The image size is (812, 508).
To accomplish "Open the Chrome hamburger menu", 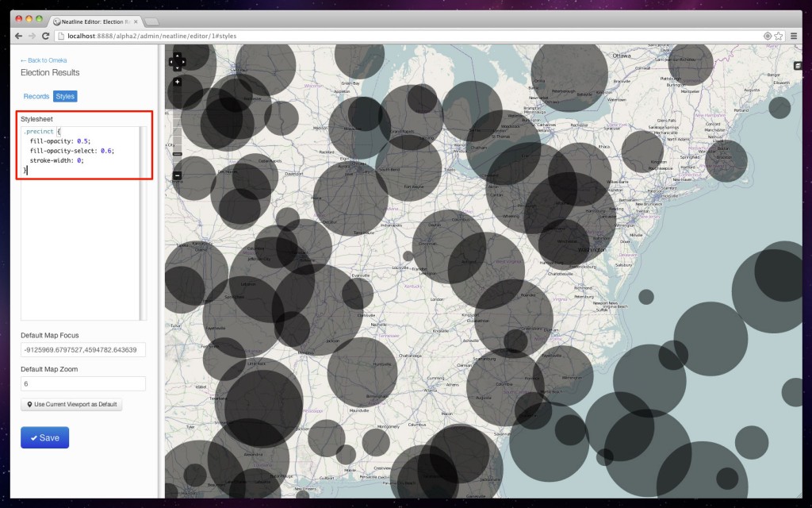I will click(x=793, y=36).
